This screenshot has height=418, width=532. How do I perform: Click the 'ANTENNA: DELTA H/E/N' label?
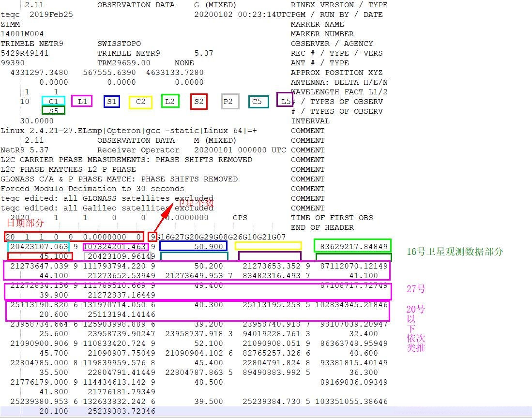tap(339, 82)
